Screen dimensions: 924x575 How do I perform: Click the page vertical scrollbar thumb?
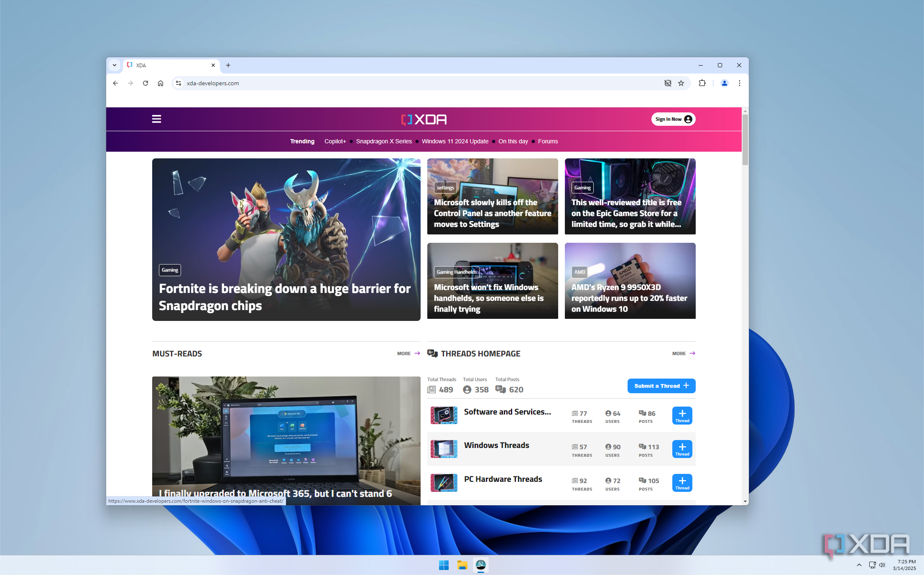pyautogui.click(x=745, y=140)
